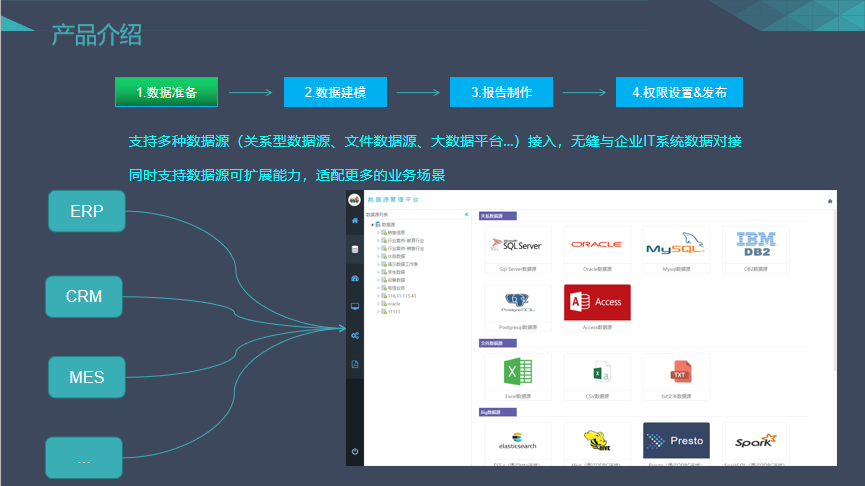Expand the 销售信息 tree node arrow
This screenshot has width=865, height=486.
[x=378, y=233]
